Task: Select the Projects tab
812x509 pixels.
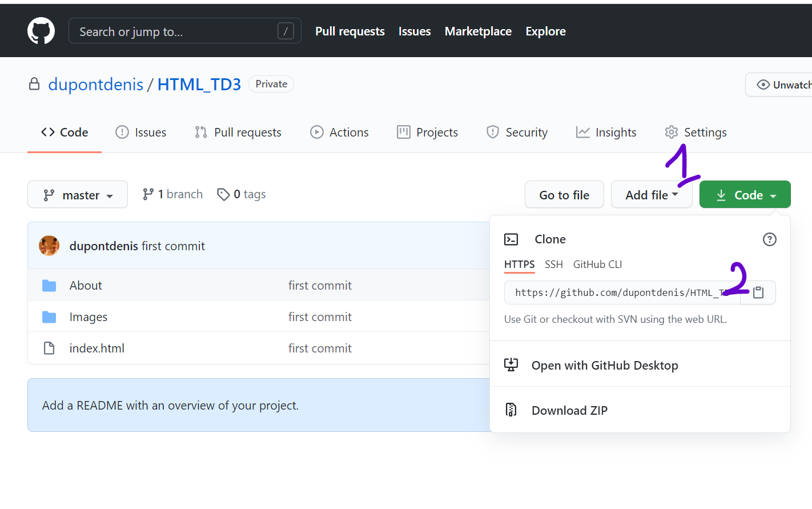Action: pyautogui.click(x=428, y=133)
